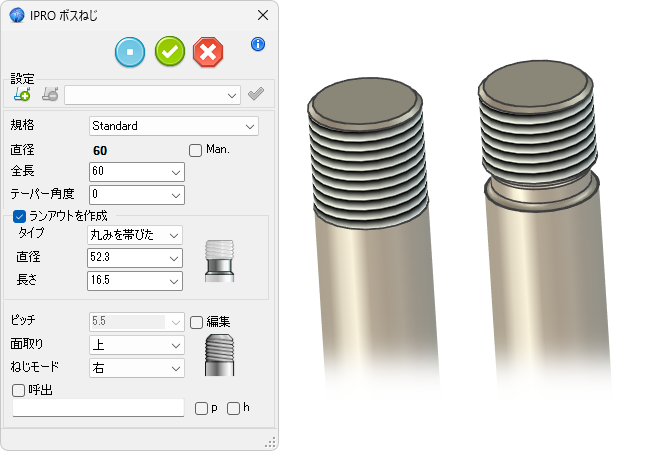Open the 規格 Standard dropdown
This screenshot has width=652, height=451.
(173, 126)
